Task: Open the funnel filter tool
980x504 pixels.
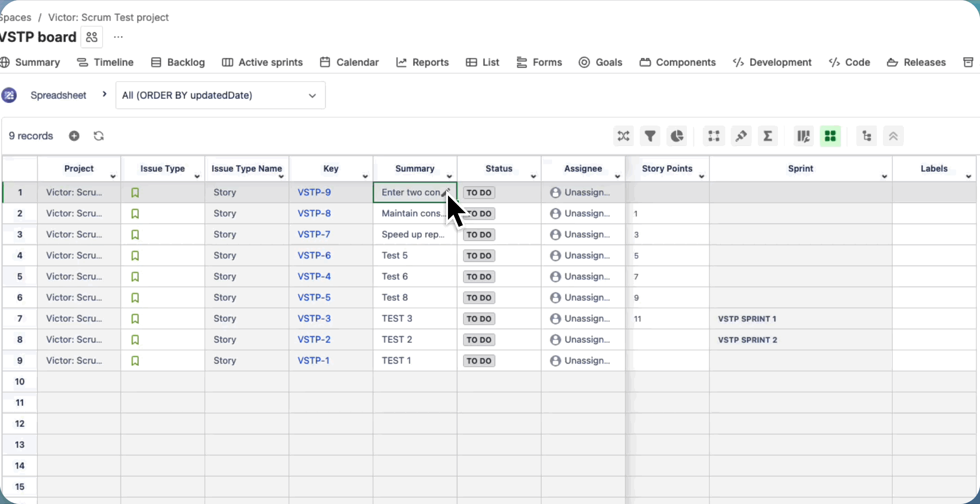Action: [650, 136]
